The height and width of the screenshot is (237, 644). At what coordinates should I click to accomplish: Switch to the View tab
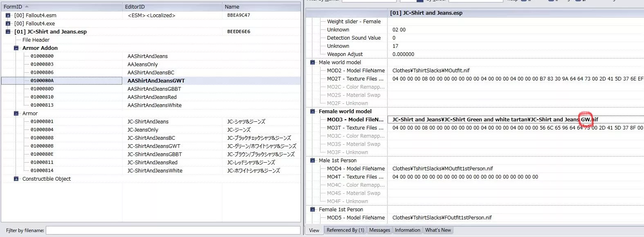coord(314,230)
